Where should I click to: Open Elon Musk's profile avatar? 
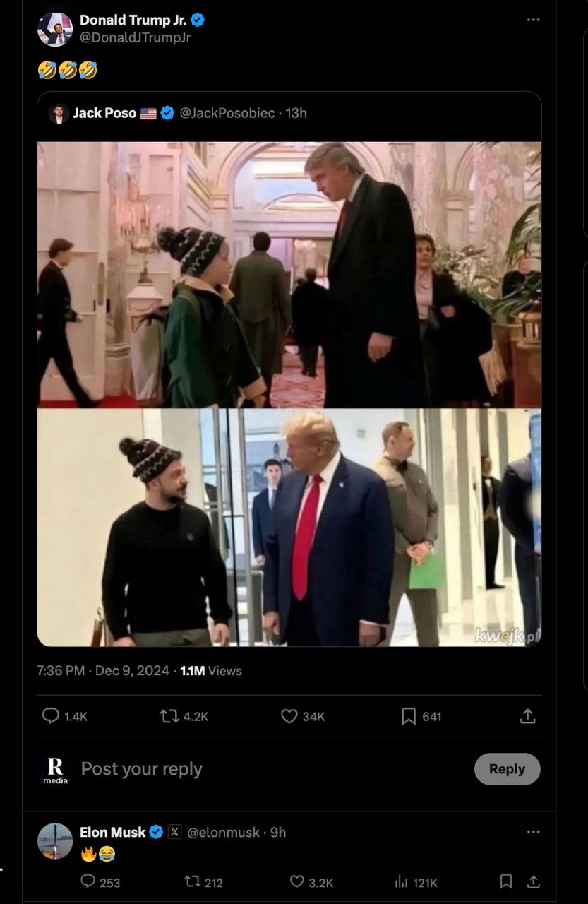pyautogui.click(x=55, y=841)
